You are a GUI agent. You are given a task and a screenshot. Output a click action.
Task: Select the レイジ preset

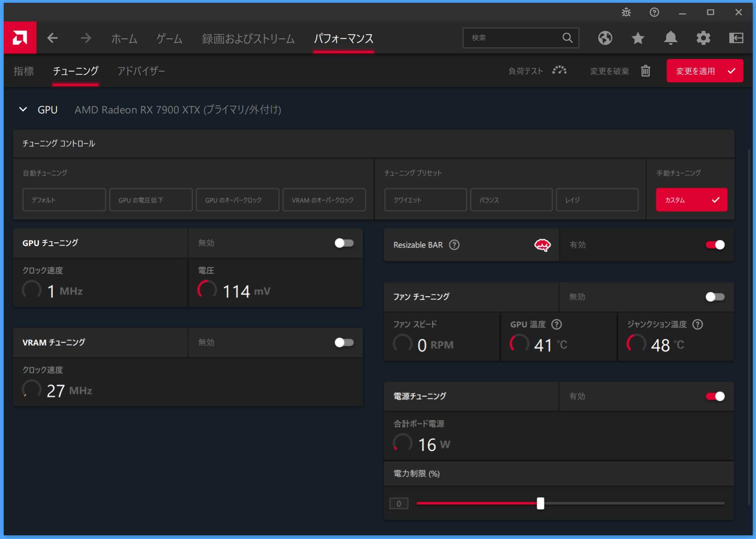[597, 200]
